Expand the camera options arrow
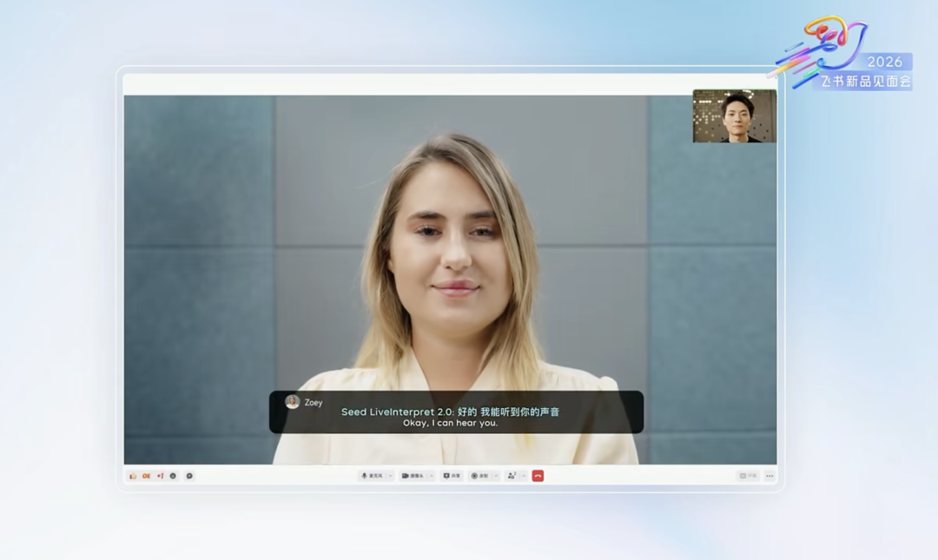This screenshot has width=938, height=560. [x=432, y=476]
